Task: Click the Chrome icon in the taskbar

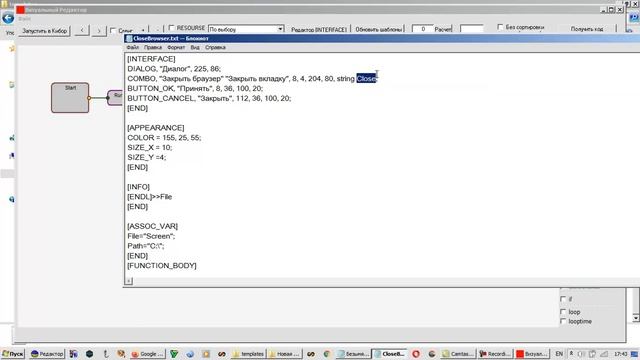Action: (327, 354)
